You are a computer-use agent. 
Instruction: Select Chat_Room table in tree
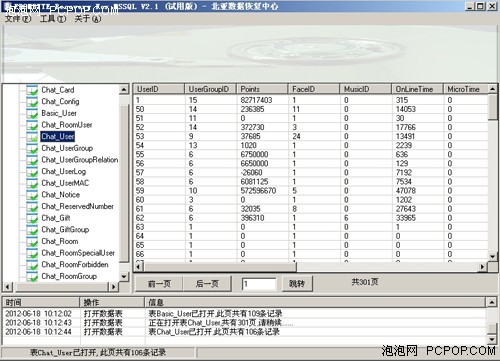(x=60, y=242)
